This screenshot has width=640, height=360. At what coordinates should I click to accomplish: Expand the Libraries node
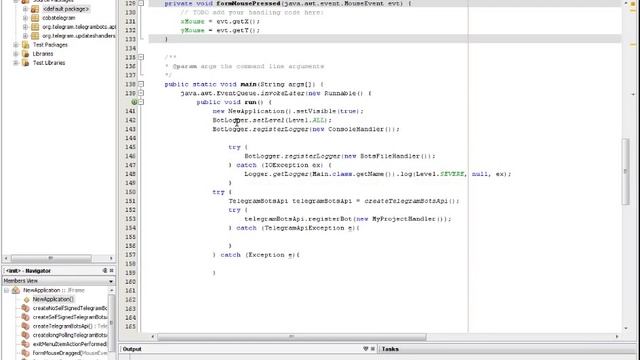coord(16,53)
